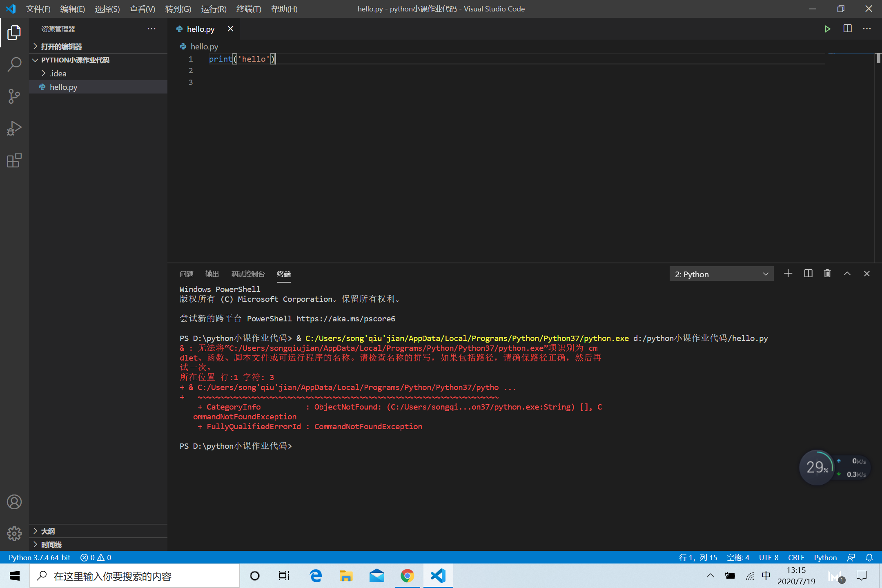
Task: Switch to the 问题 panel tab
Action: [x=186, y=274]
